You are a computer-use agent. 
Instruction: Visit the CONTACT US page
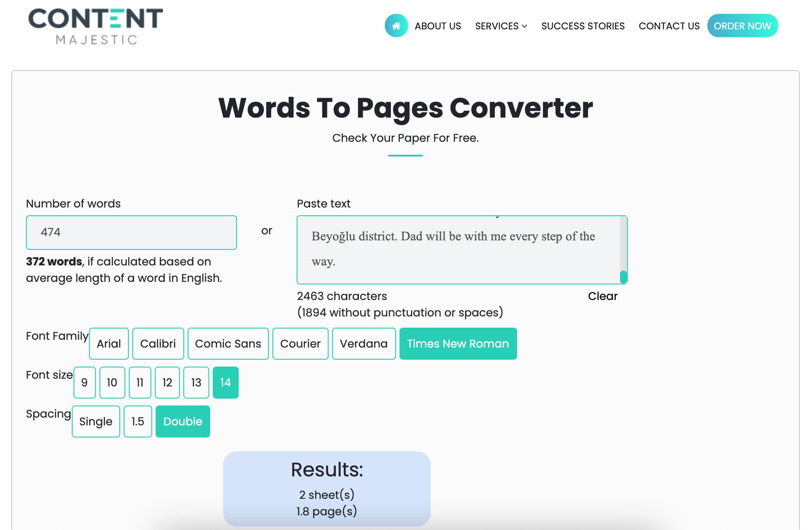coord(668,26)
